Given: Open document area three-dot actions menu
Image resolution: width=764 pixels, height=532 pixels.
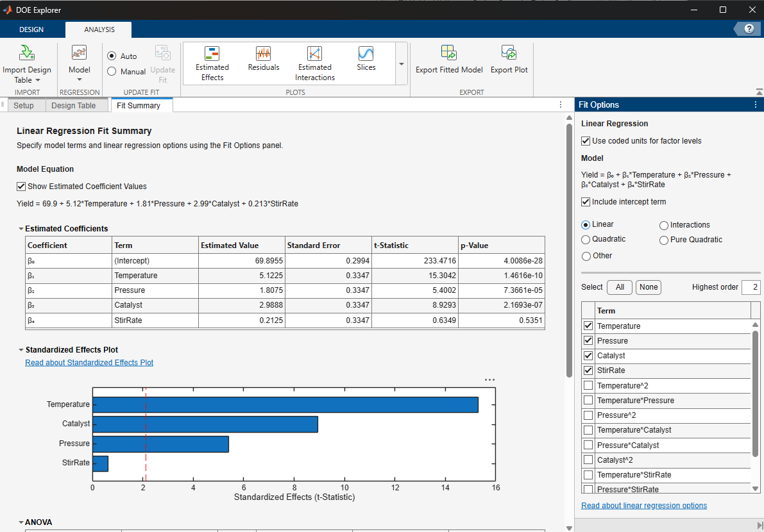Looking at the screenshot, I should pyautogui.click(x=561, y=104).
